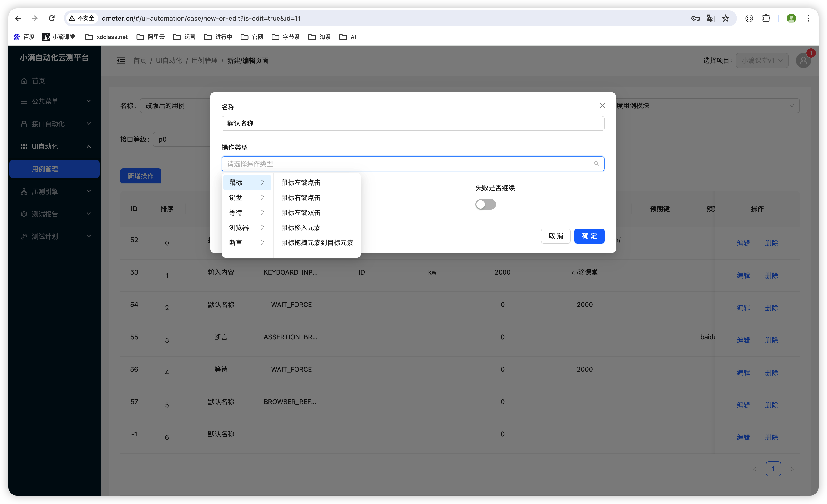This screenshot has height=504, width=827.
Task: Click the user avatar with notification badge
Action: [x=803, y=60]
